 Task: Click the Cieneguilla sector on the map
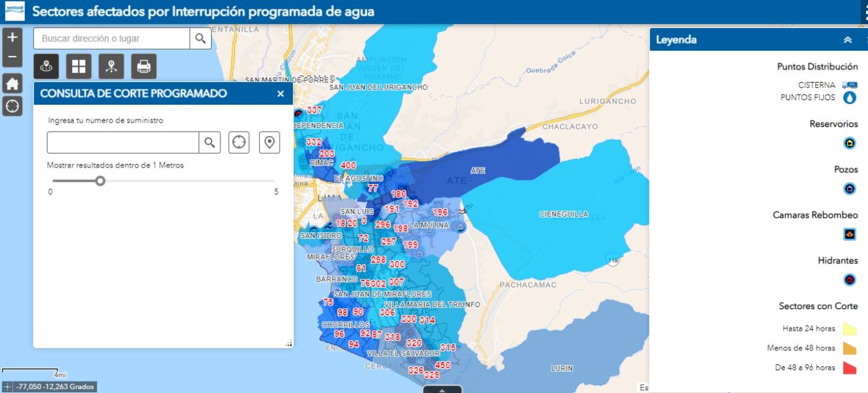(x=564, y=214)
